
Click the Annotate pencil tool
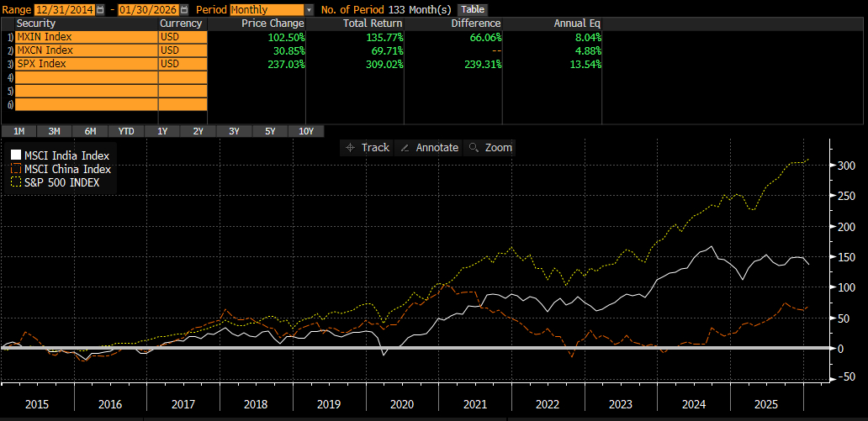[429, 147]
